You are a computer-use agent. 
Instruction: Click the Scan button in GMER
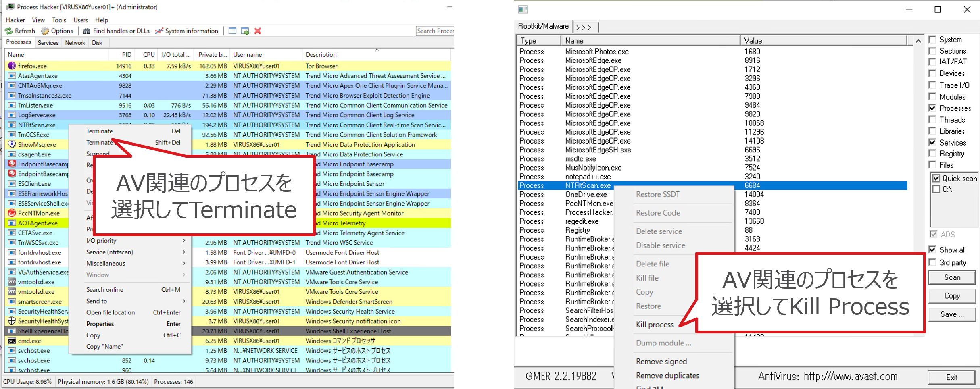952,277
